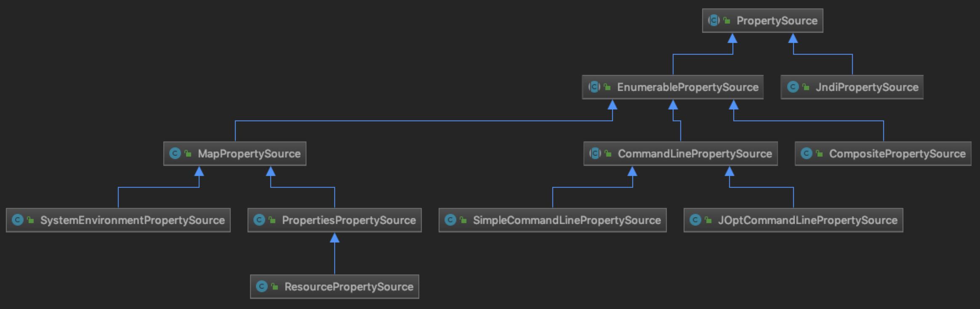Click the JndiPropertySource class icon

(793, 87)
